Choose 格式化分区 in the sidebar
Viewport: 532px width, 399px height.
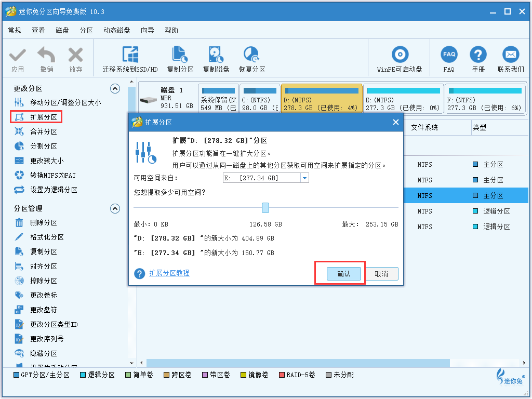[39, 237]
